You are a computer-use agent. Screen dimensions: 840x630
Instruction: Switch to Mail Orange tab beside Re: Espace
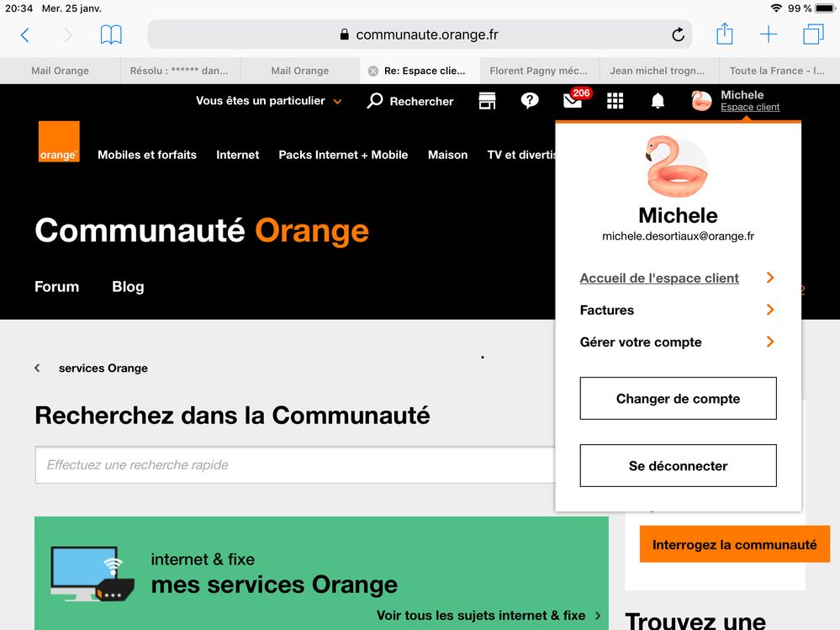(300, 71)
